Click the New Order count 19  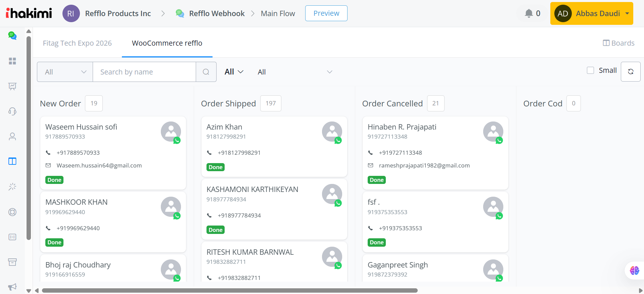point(94,103)
